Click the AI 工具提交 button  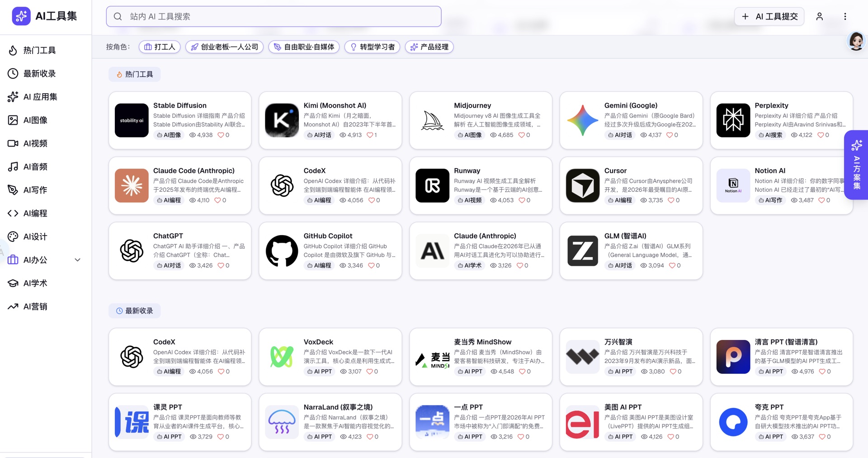click(769, 17)
